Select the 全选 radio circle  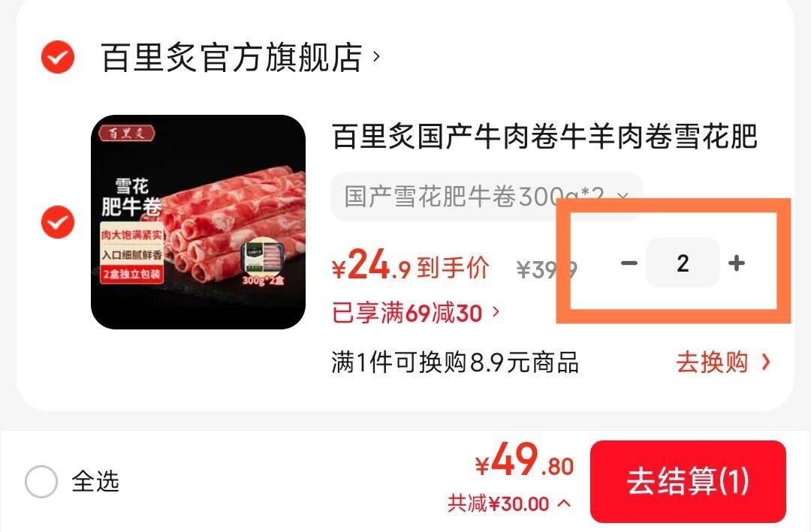(41, 481)
